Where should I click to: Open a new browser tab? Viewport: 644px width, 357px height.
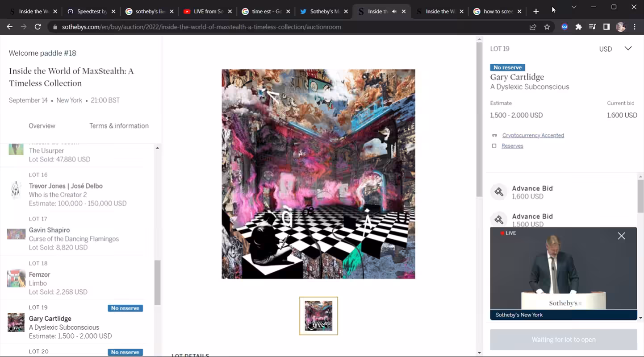[x=536, y=11]
